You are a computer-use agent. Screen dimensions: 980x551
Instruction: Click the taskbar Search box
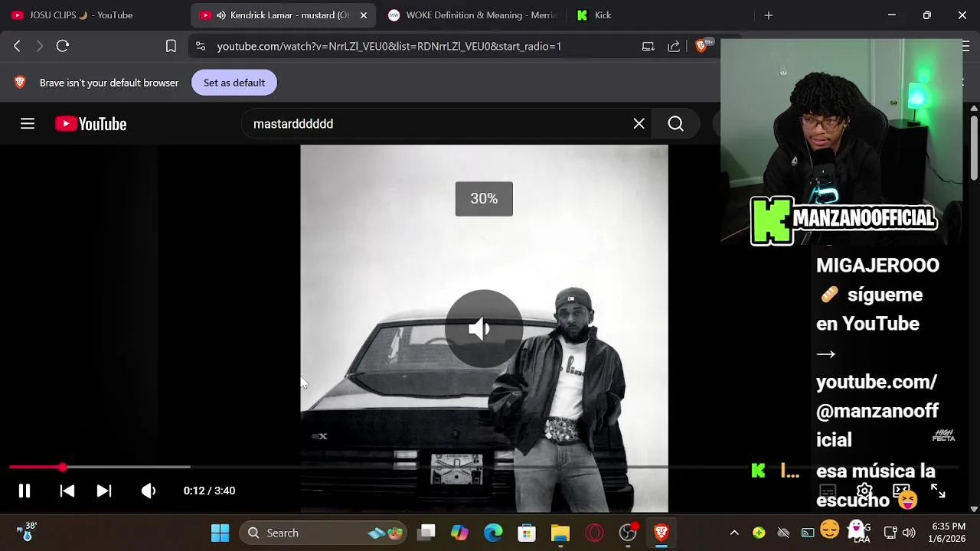[x=322, y=533]
